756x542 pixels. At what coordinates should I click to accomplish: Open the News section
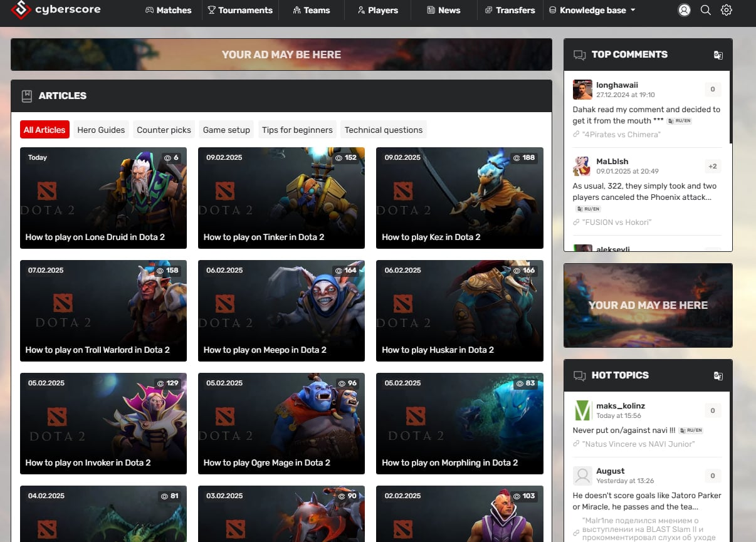444,10
